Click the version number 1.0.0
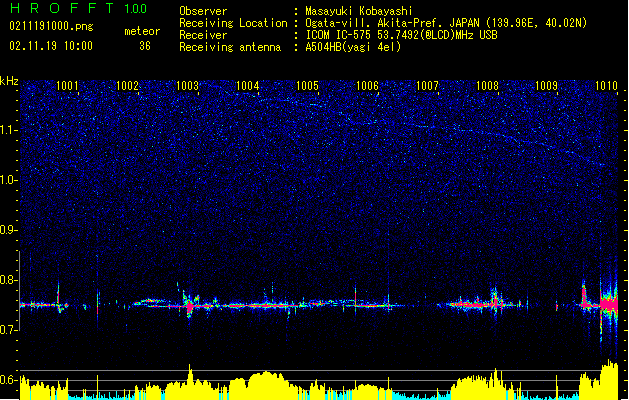 pyautogui.click(x=136, y=8)
